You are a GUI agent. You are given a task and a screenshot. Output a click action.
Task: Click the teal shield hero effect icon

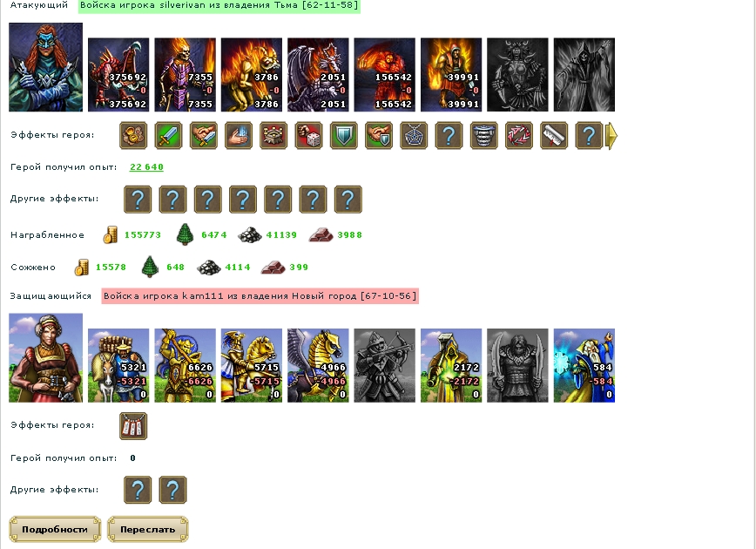(x=344, y=136)
